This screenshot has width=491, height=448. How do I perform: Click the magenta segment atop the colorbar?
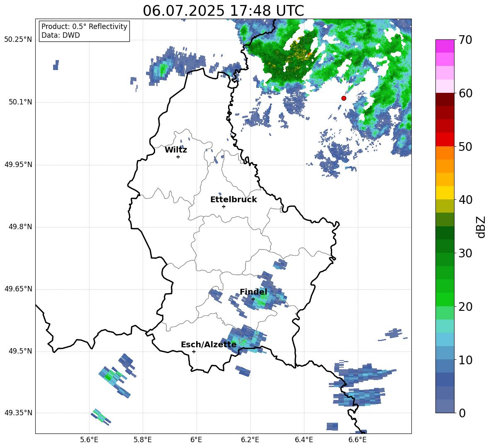click(445, 46)
